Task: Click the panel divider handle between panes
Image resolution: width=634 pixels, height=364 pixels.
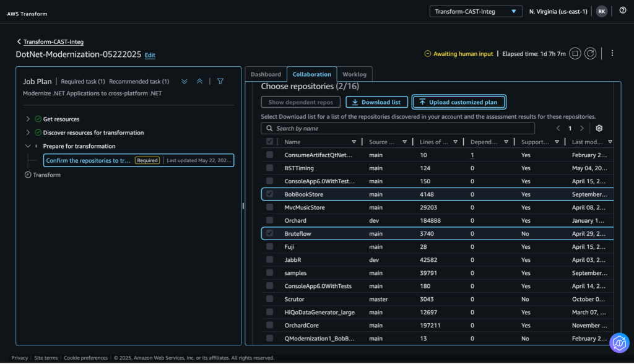Action: (x=243, y=206)
